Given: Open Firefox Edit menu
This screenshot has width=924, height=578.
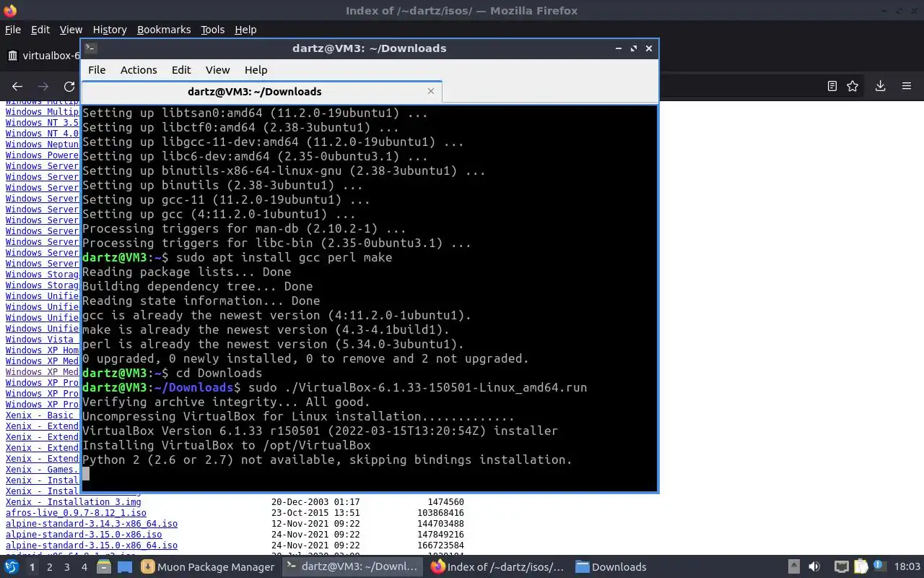Looking at the screenshot, I should [40, 30].
